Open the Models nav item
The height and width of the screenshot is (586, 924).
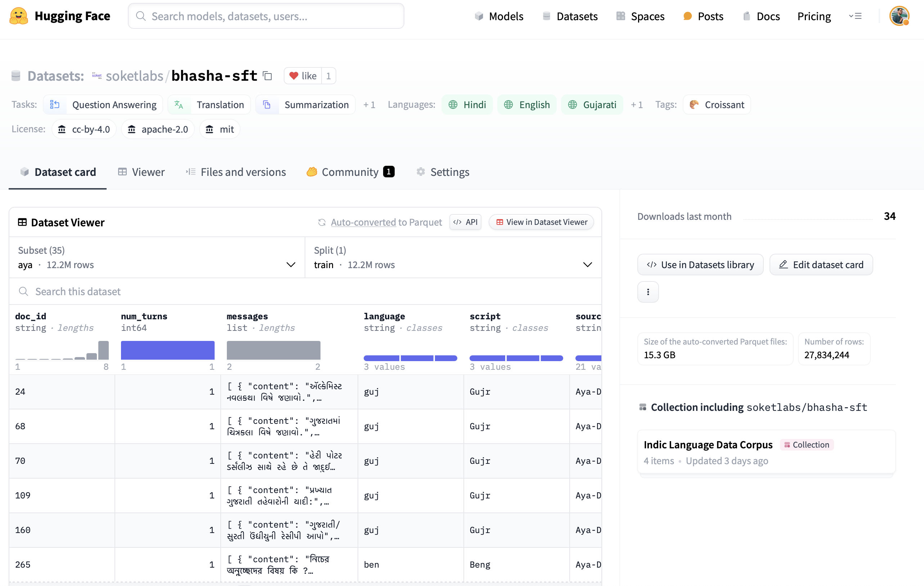[x=498, y=16]
